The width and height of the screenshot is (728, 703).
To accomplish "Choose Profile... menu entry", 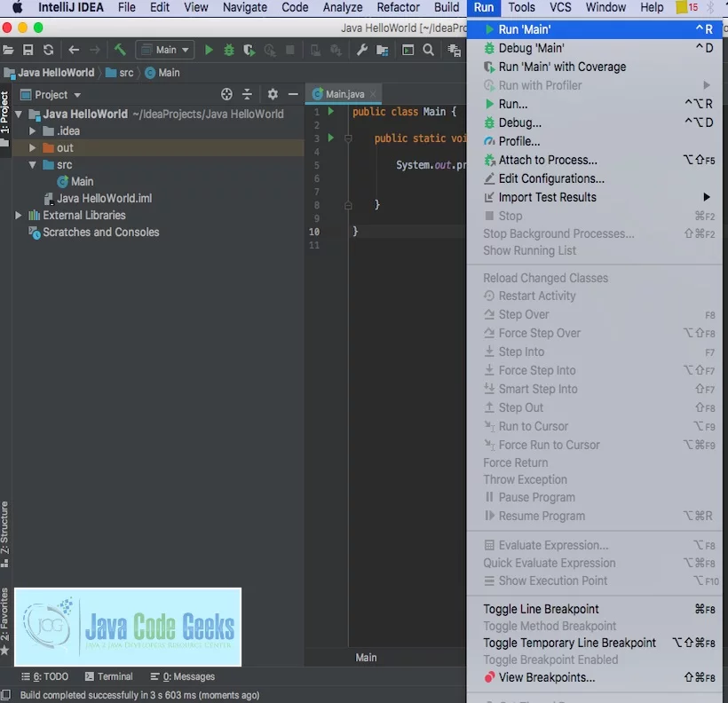I will pyautogui.click(x=594, y=141).
